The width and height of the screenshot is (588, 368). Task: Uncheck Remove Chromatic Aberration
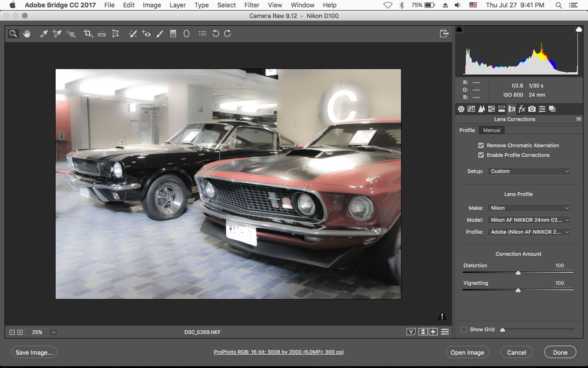point(481,145)
